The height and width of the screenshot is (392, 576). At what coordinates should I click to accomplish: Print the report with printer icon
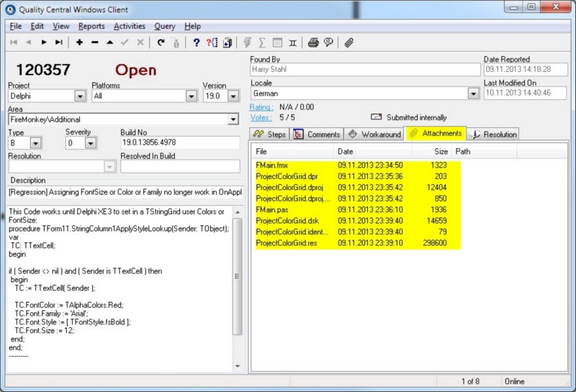(313, 42)
